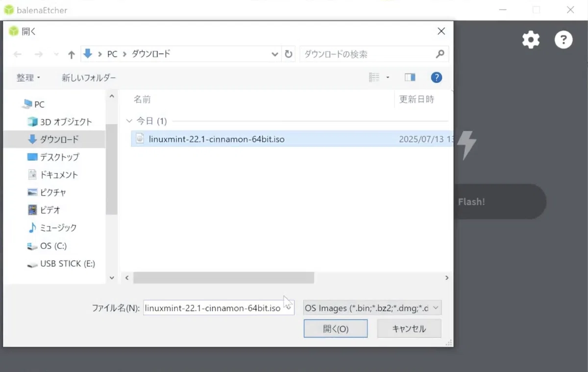Select 3D オブジェクト in the sidebar
This screenshot has height=372, width=588.
pos(59,122)
